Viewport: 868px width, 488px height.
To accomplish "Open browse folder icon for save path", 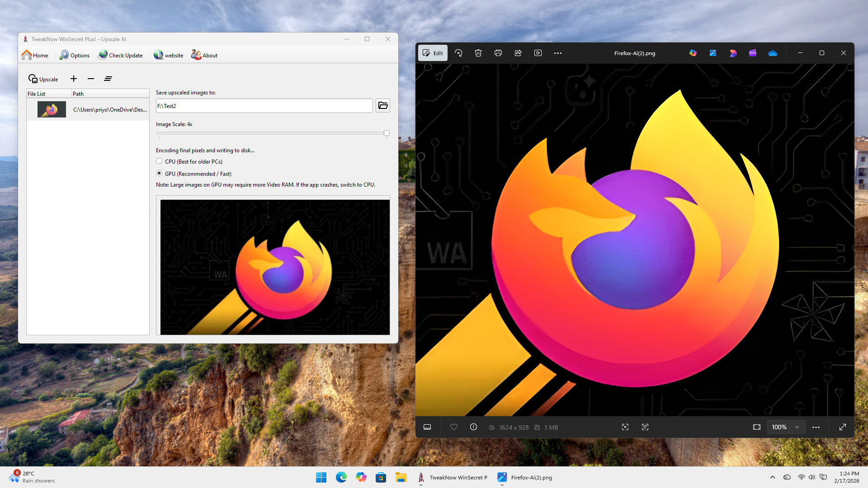I will (x=383, y=105).
